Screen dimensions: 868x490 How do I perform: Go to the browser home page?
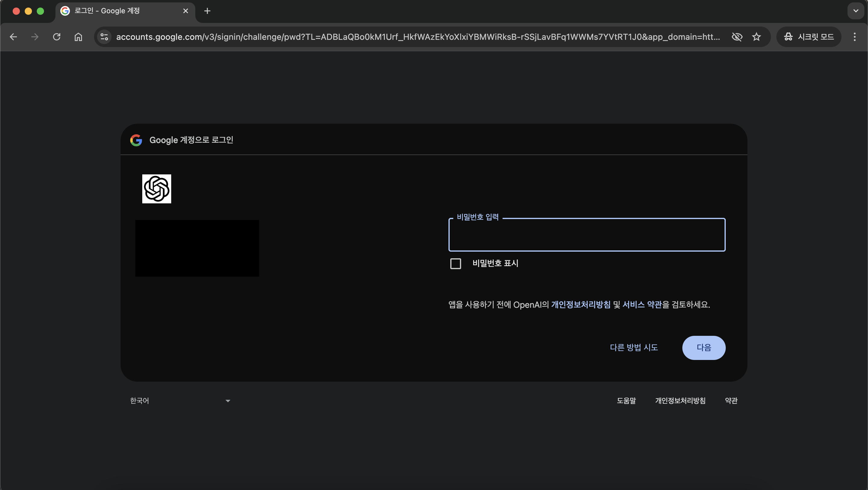point(78,37)
